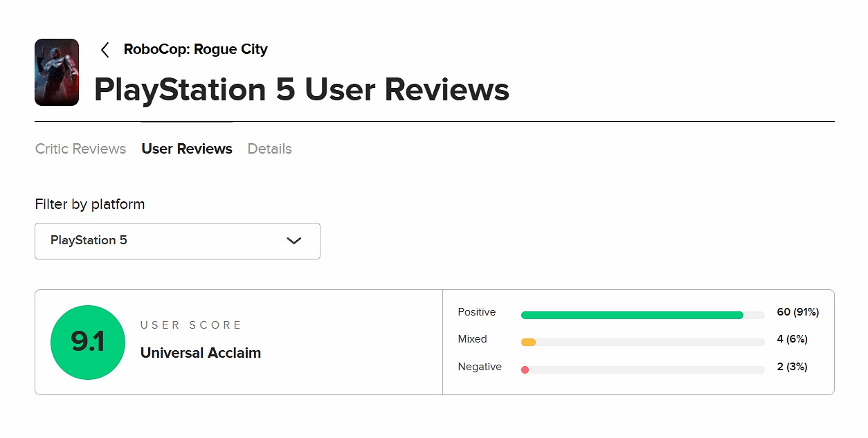The width and height of the screenshot is (868, 438).
Task: Click the green Positive reviews bar
Action: tap(631, 315)
